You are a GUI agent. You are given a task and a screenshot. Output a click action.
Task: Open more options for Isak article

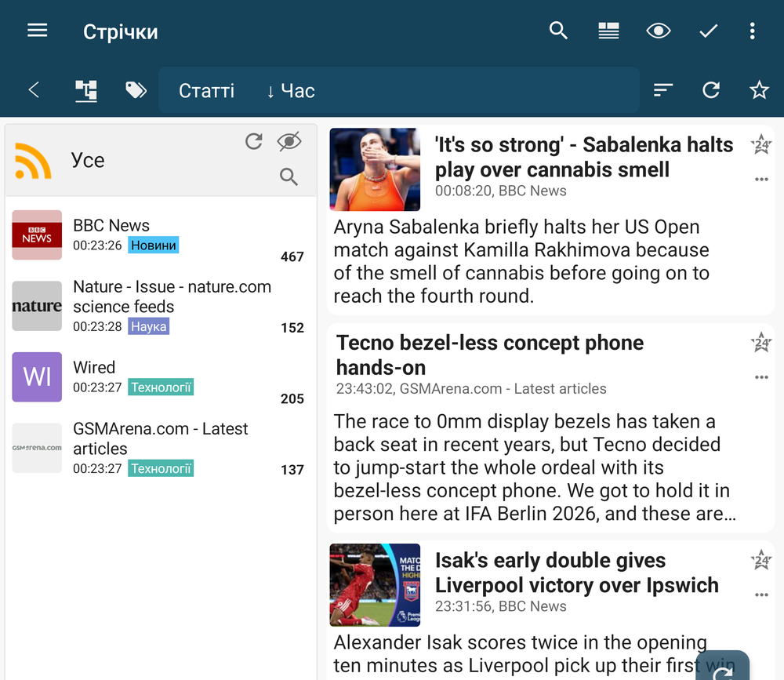point(761,595)
